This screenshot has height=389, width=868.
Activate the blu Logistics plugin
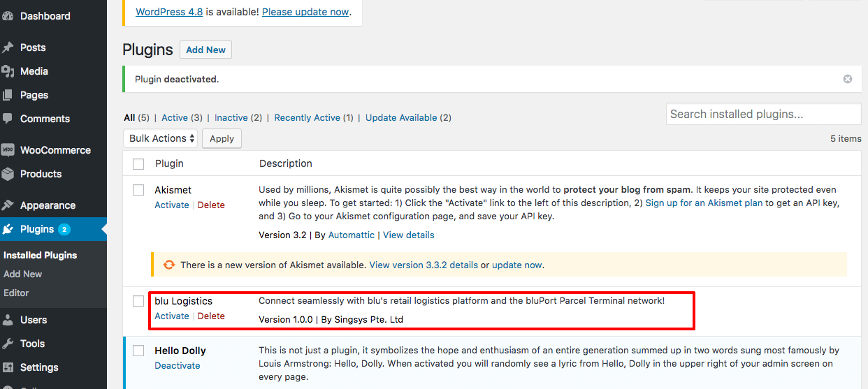coord(172,316)
